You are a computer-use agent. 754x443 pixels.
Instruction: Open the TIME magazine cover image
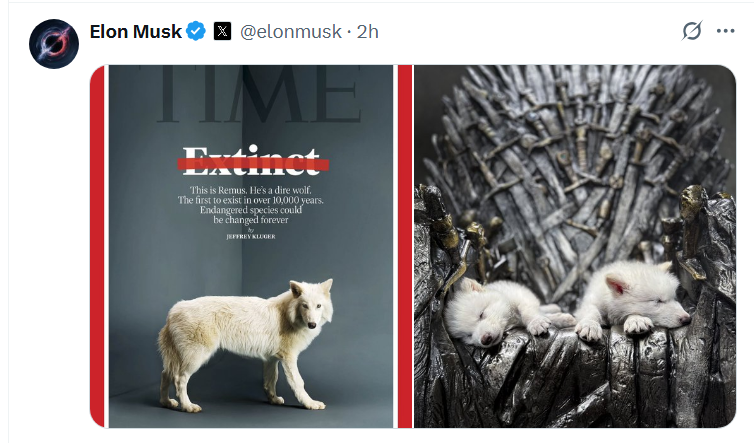click(x=251, y=246)
